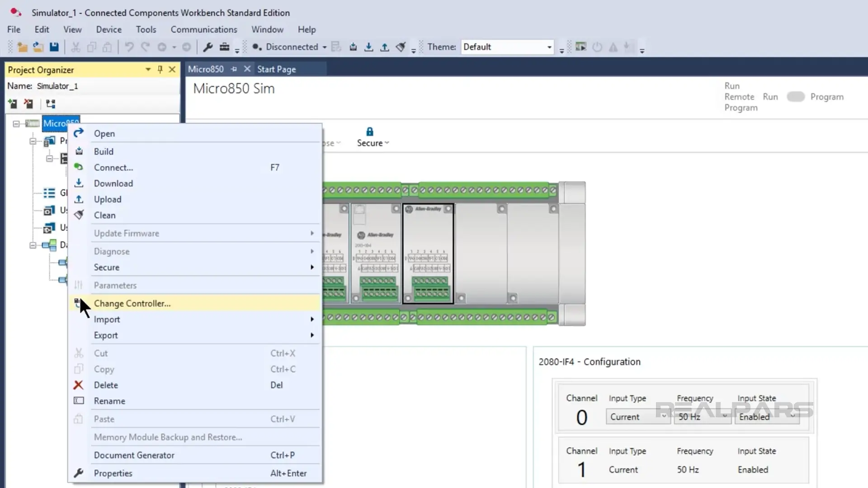Click the power icon in the simulator toolbar
Viewport: 868px width, 488px height.
[x=597, y=47]
